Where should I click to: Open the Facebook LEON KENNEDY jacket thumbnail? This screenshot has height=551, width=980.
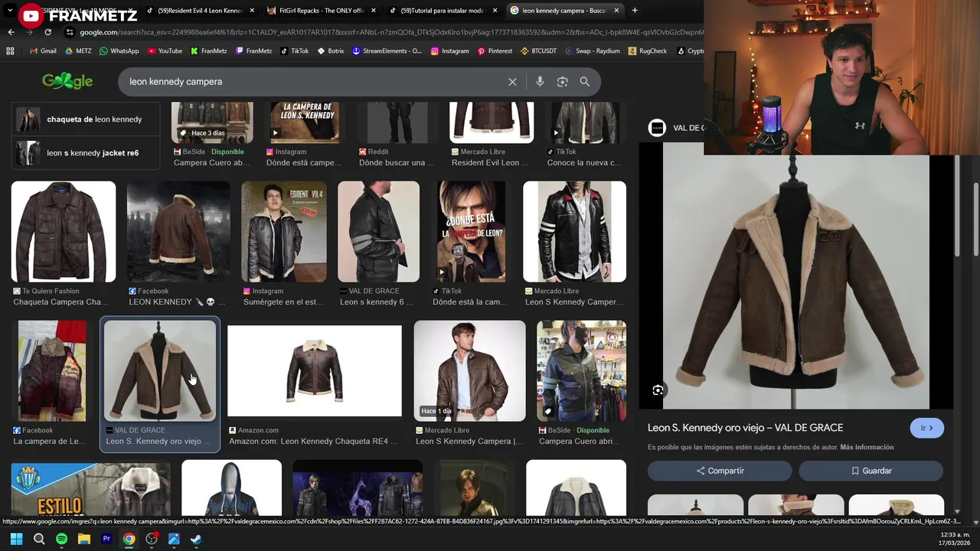tap(178, 232)
